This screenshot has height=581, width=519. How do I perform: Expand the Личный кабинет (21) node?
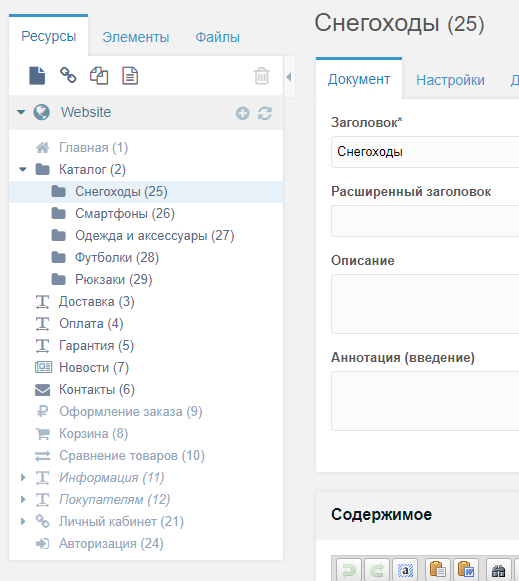click(23, 521)
